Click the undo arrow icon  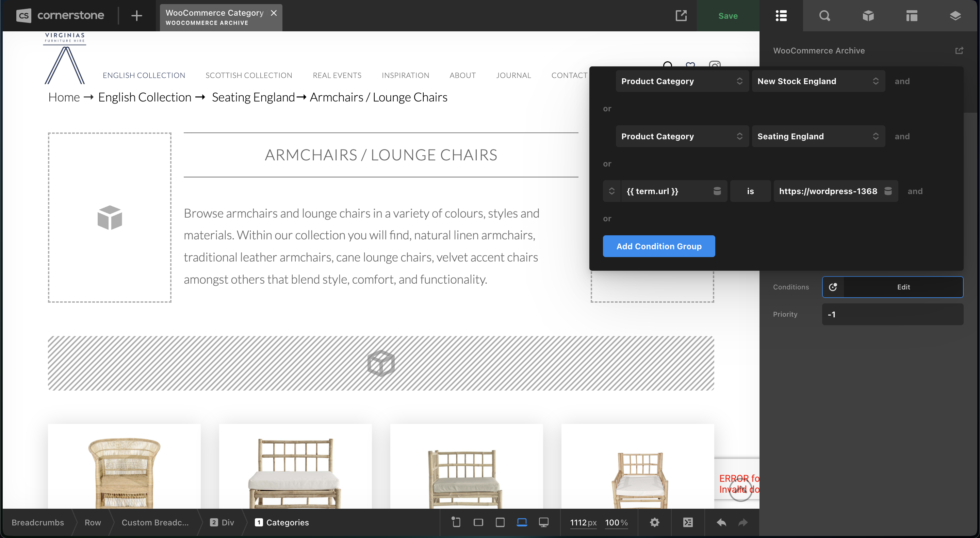[x=721, y=522]
